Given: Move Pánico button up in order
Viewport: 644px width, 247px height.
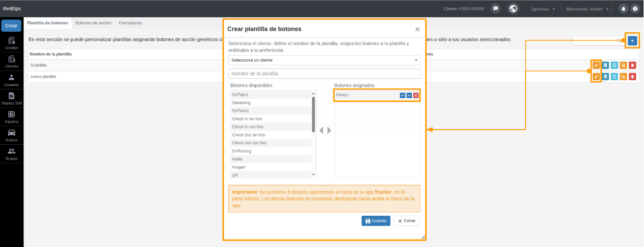Looking at the screenshot, I should point(402,95).
